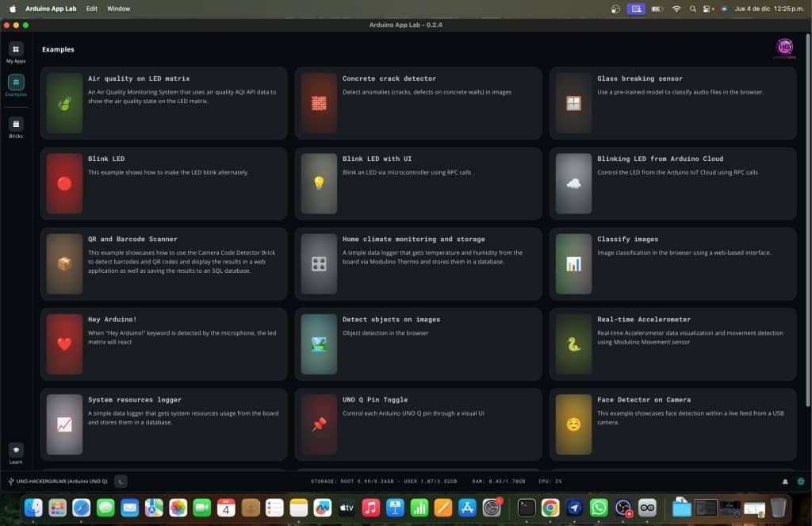Click the RAM usage status text
The width and height of the screenshot is (812, 526).
498,482
